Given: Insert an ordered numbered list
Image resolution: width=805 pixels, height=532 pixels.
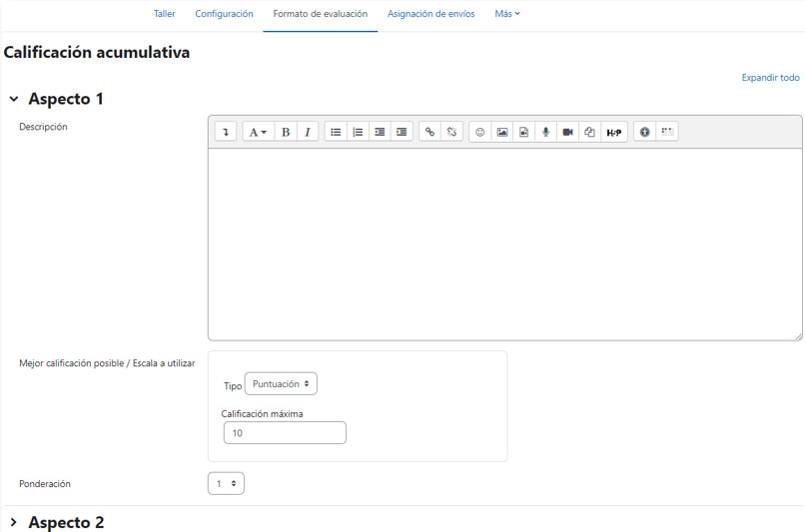Looking at the screenshot, I should click(x=358, y=132).
